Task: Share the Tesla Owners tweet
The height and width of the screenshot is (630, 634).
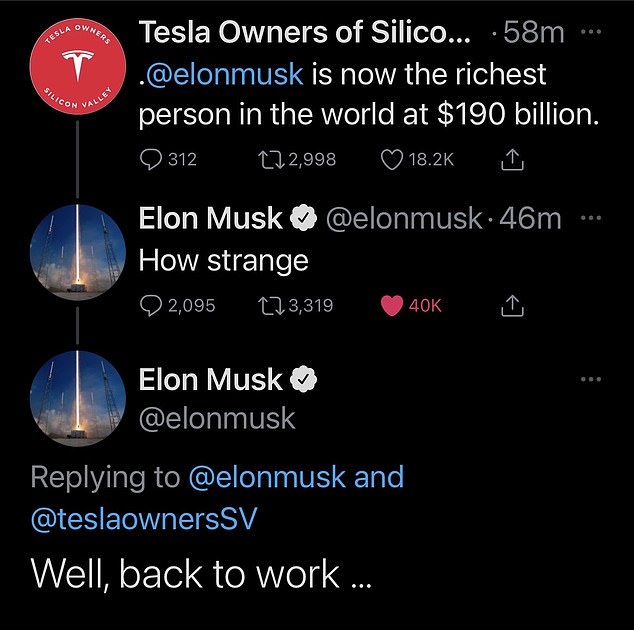Action: coord(511,159)
